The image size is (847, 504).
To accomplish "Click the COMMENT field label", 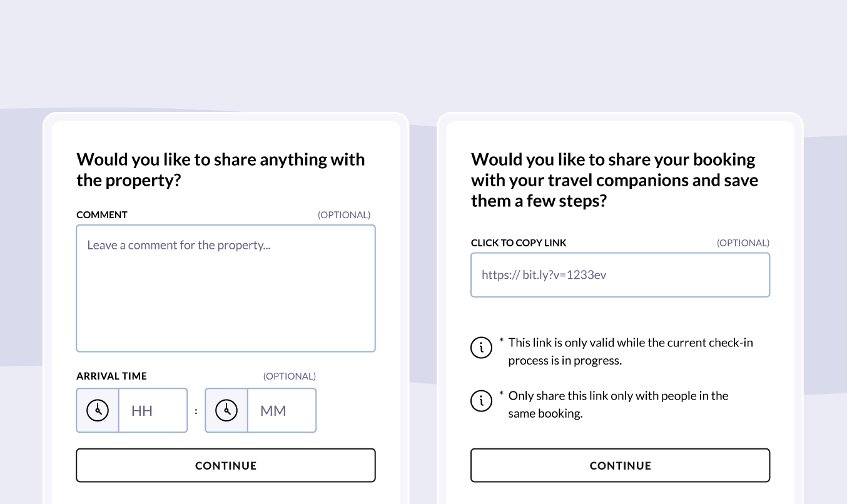I will pos(102,214).
